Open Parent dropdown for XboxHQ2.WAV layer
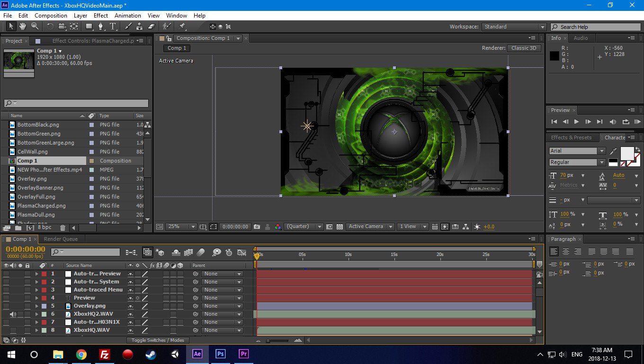Viewport: 644px width, 364px height. [x=222, y=314]
